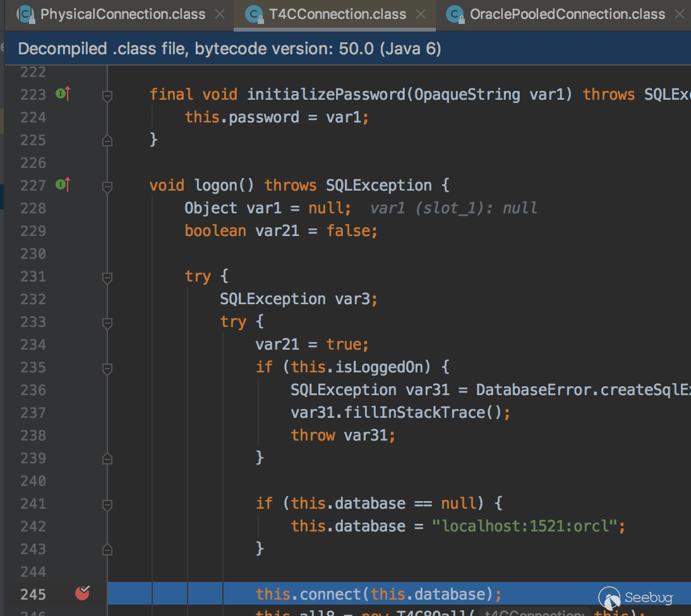691x616 pixels.
Task: Close the OraclePooledConnection.class tab
Action: pos(680,14)
